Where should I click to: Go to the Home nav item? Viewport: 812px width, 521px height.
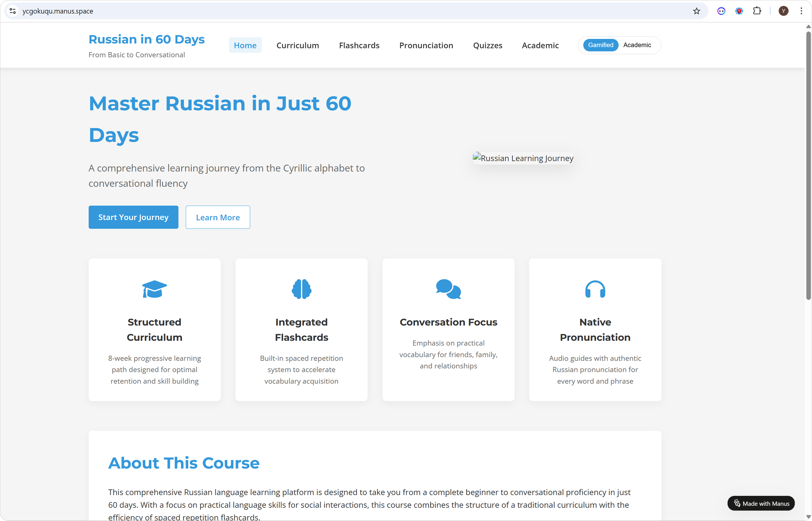(245, 45)
